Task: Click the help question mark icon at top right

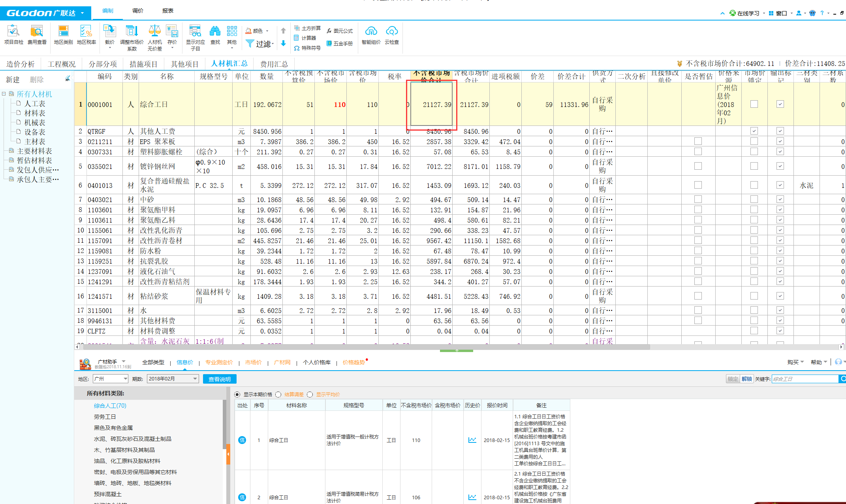Action: coord(822,13)
